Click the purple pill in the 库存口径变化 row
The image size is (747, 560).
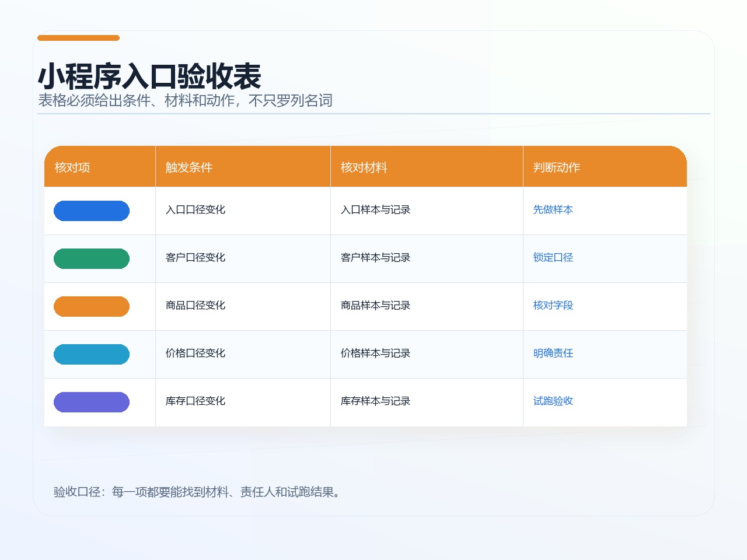pos(92,402)
